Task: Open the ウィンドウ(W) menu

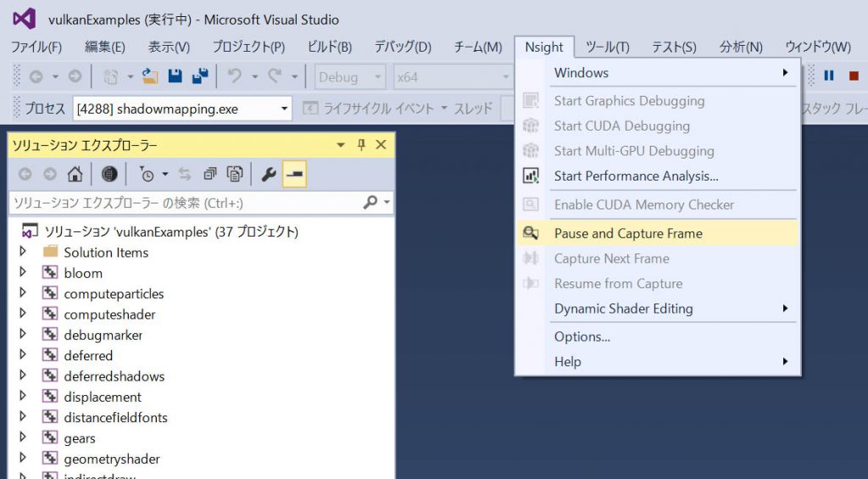Action: click(818, 47)
